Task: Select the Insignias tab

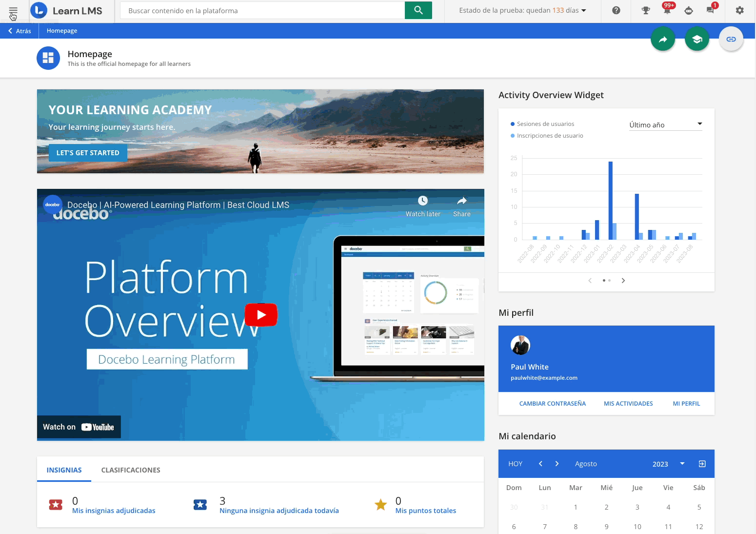Action: 64,470
